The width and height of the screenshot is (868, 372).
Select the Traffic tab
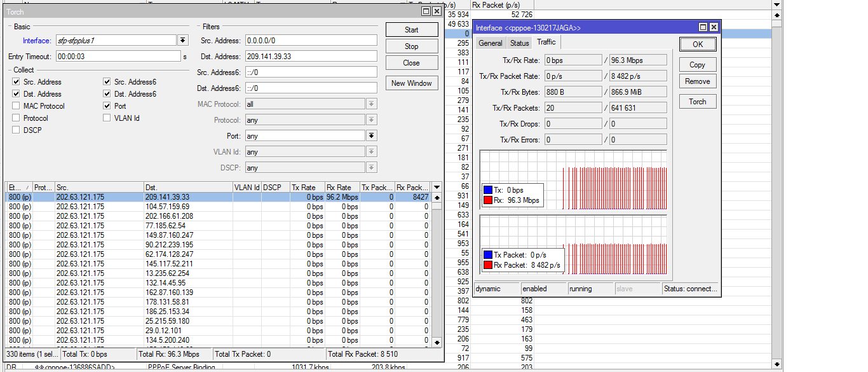click(x=546, y=42)
